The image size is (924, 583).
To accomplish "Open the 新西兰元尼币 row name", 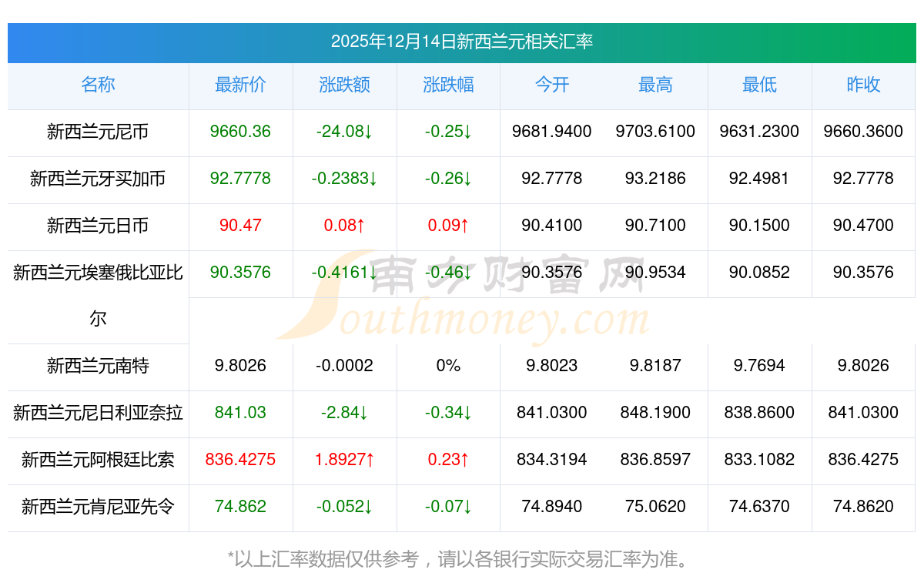I will [98, 132].
